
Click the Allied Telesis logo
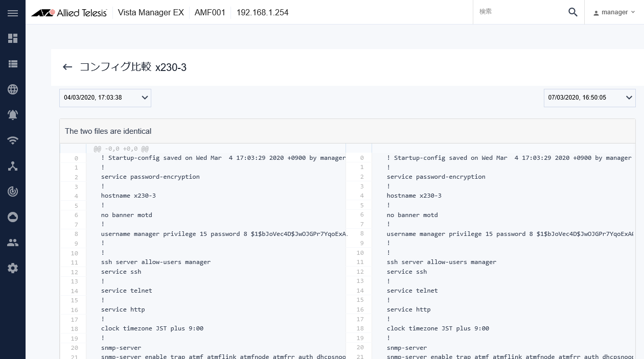pos(69,12)
